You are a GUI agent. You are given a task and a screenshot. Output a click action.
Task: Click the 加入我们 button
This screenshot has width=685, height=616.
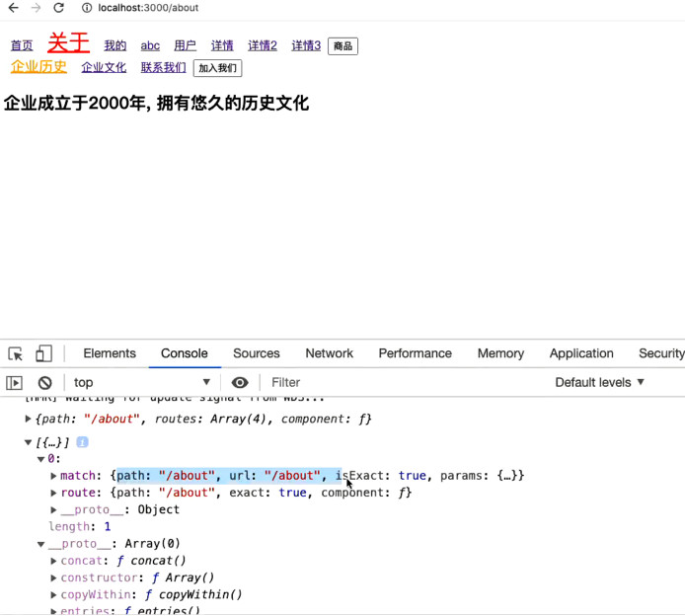coord(217,68)
